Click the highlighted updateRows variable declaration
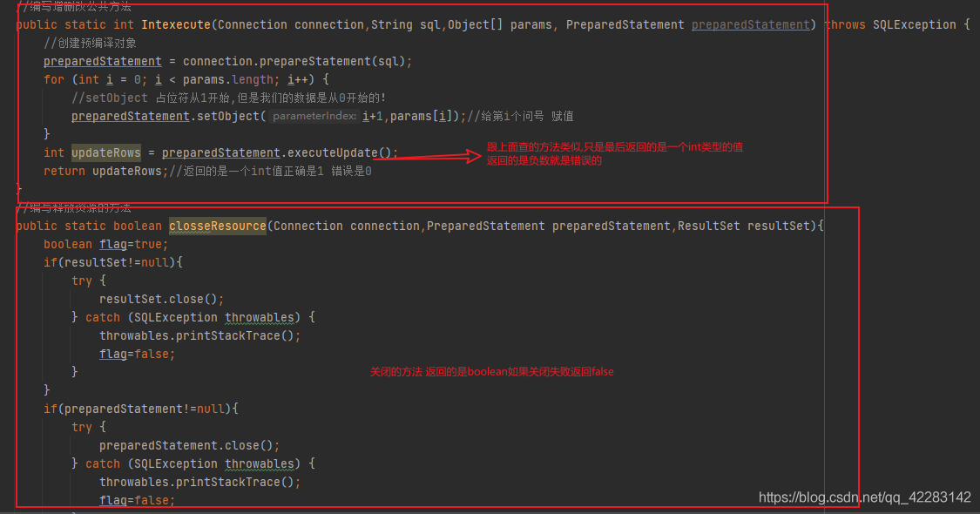This screenshot has height=514, width=980. coord(105,153)
